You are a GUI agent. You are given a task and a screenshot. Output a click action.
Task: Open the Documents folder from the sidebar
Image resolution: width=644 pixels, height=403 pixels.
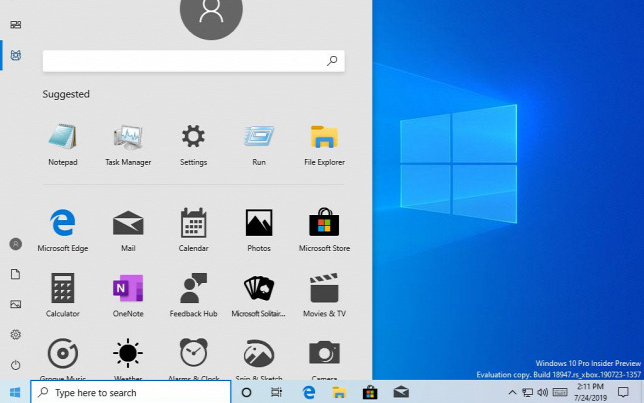click(x=15, y=274)
